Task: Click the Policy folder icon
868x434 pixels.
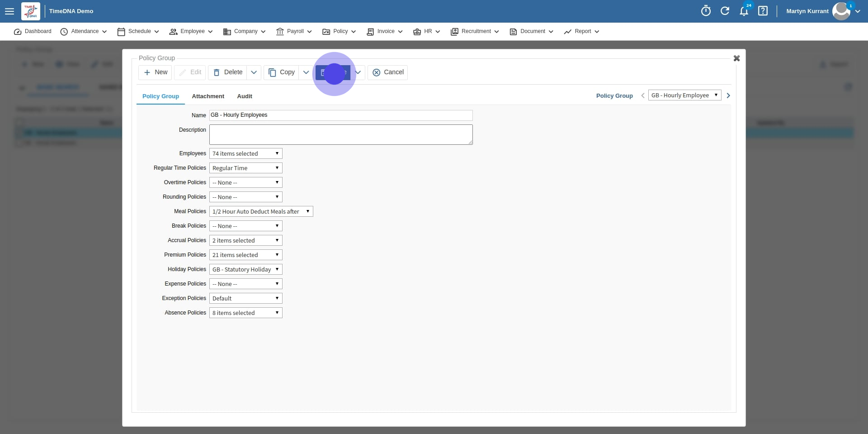Action: (x=326, y=32)
